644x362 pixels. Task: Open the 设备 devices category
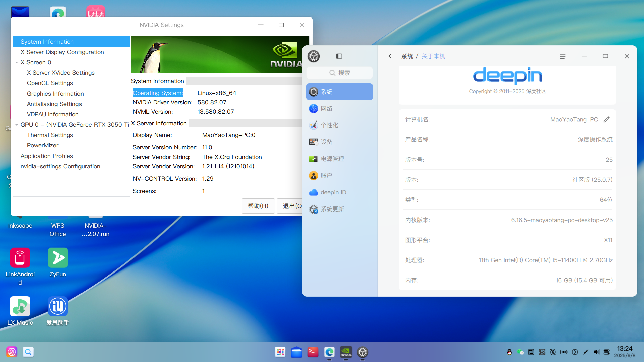(339, 142)
